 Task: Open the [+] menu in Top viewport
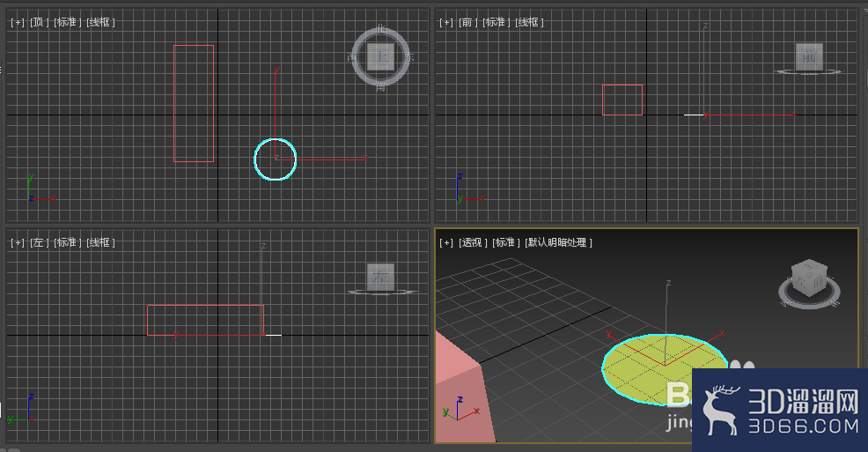click(x=17, y=22)
